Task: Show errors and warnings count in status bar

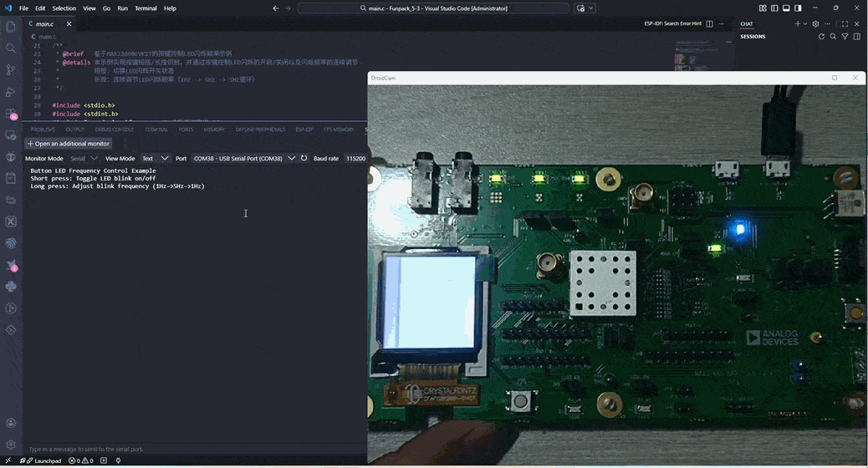Action: [81, 460]
